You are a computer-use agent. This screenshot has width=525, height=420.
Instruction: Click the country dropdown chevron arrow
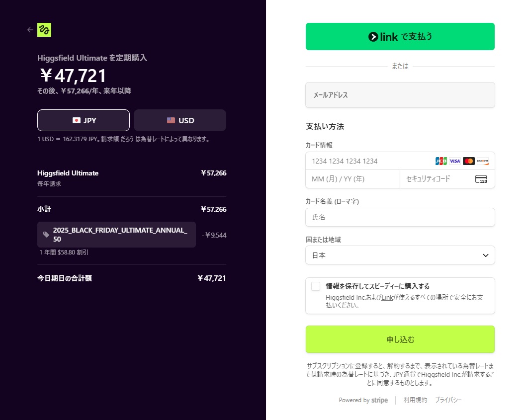pyautogui.click(x=486, y=255)
